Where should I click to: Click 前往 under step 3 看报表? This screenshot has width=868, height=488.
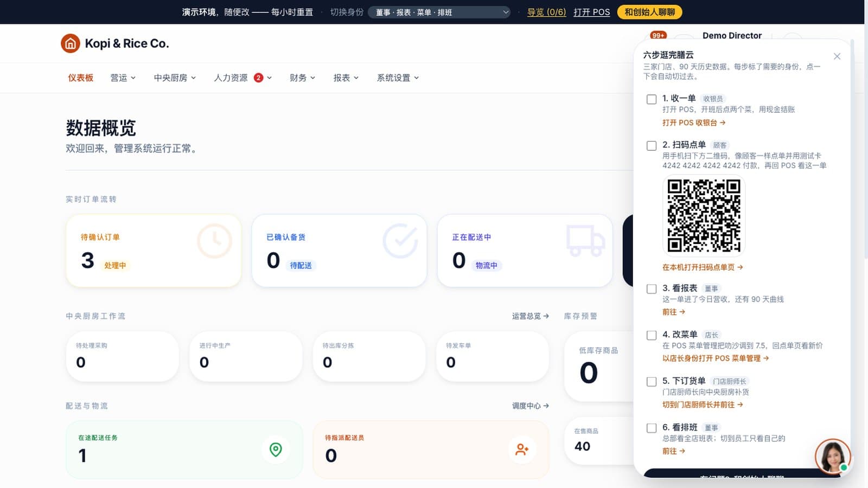click(x=674, y=312)
